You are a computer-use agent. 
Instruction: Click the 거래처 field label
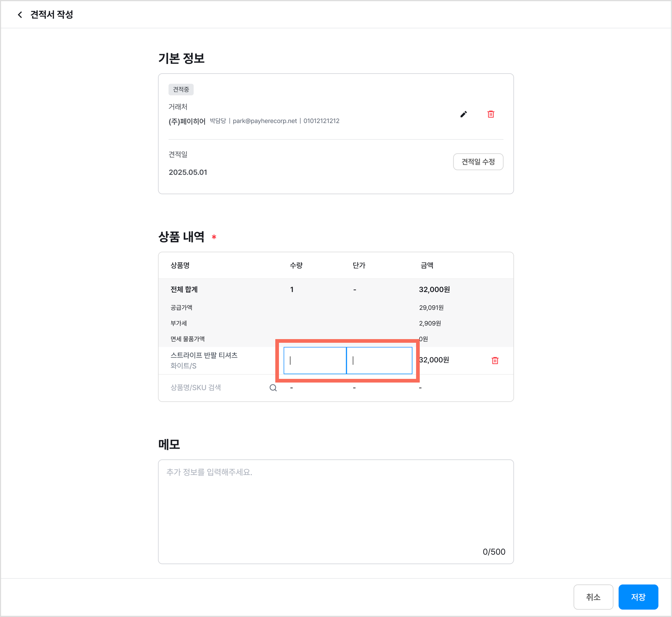point(178,107)
